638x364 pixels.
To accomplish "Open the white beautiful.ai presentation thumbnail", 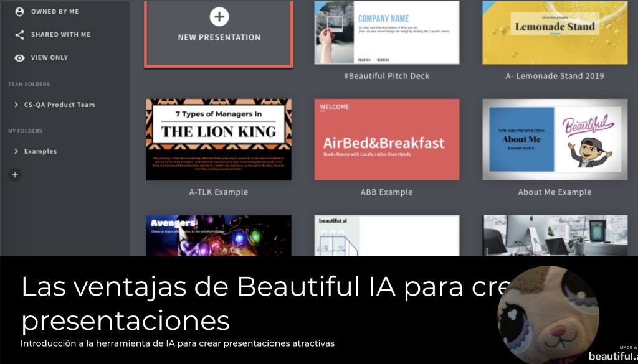I will click(x=387, y=236).
